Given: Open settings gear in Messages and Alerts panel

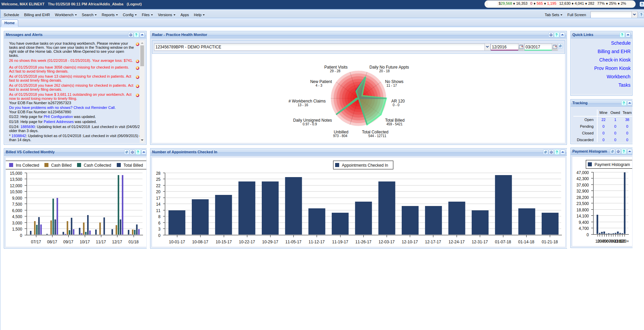Looking at the screenshot, I should click(x=131, y=35).
